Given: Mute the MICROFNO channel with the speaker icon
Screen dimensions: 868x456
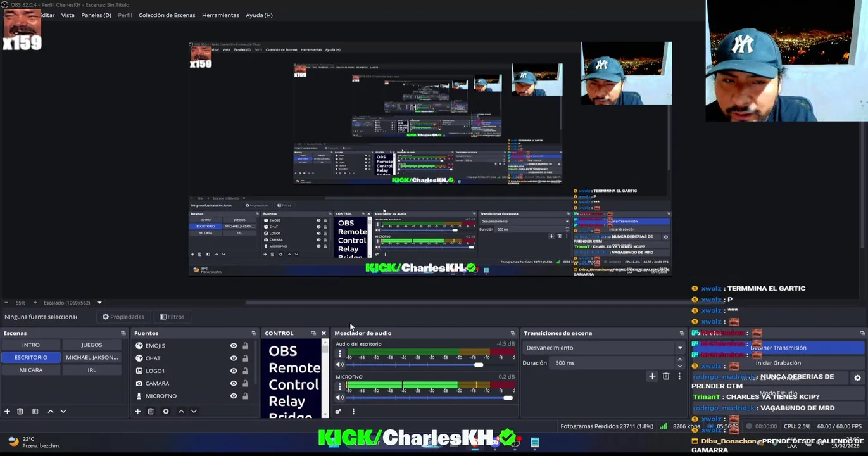Looking at the screenshot, I should [x=340, y=398].
